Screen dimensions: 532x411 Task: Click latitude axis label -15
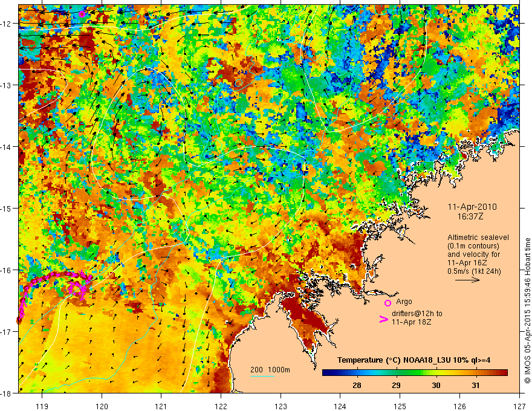tap(7, 208)
